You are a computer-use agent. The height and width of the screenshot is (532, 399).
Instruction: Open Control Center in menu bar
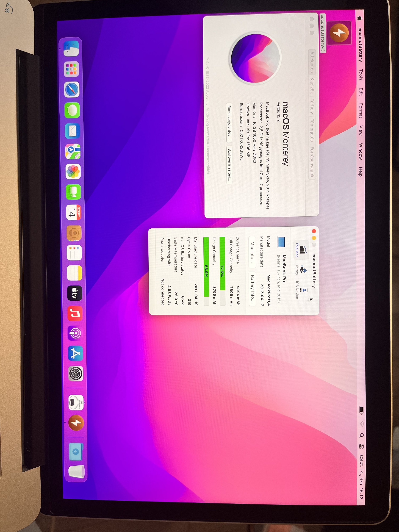pyautogui.click(x=361, y=447)
